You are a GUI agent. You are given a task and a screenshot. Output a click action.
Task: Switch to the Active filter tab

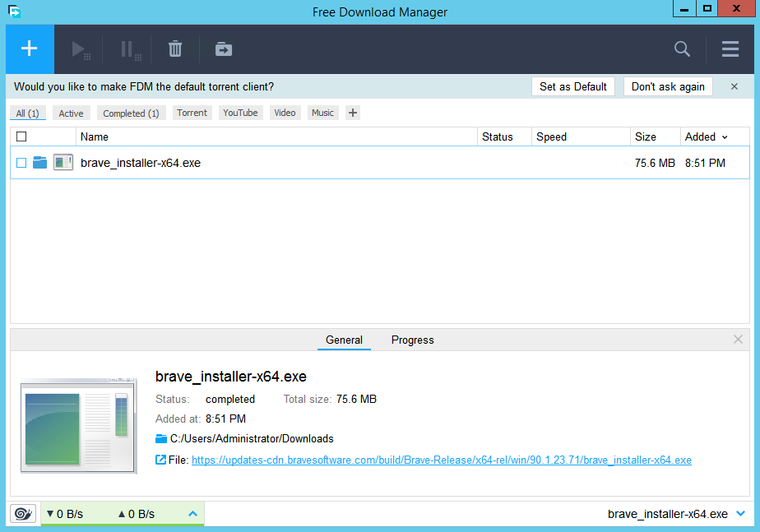click(71, 113)
